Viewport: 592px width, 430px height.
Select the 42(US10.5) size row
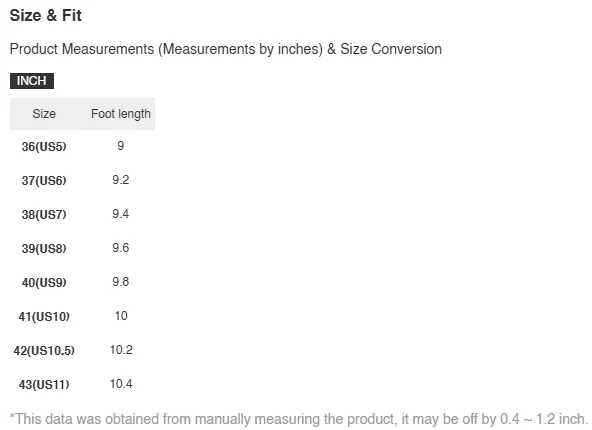point(82,350)
